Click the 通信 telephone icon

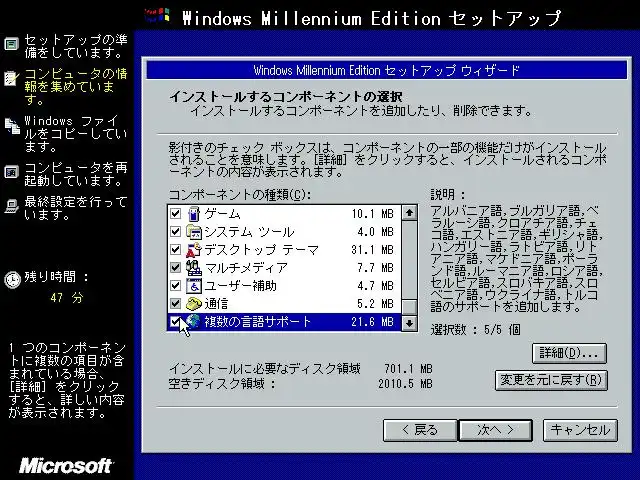click(194, 304)
